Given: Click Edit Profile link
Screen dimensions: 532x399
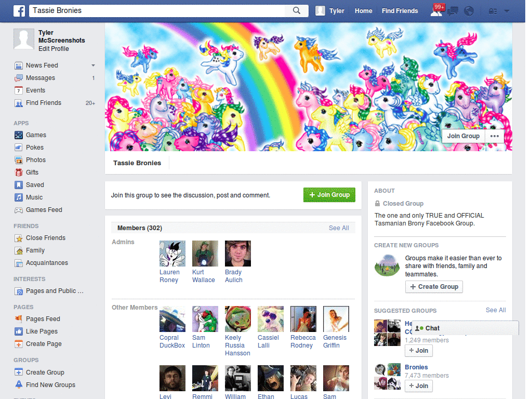Looking at the screenshot, I should pos(54,49).
